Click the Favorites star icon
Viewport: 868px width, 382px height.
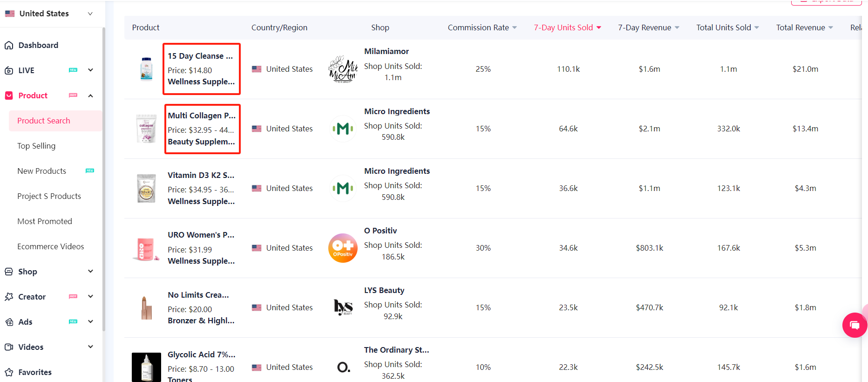click(9, 372)
